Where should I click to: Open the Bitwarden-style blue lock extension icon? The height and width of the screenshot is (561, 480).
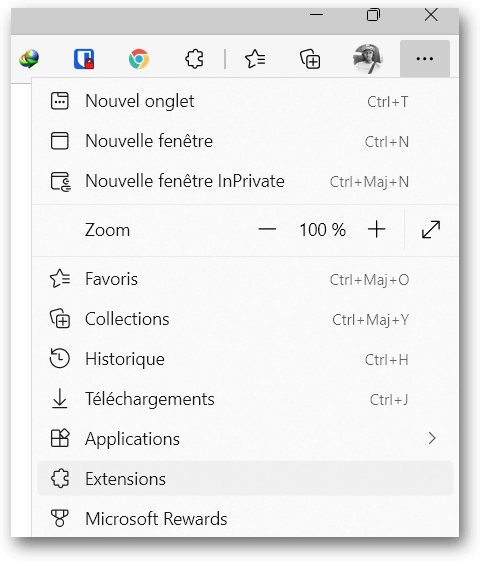(x=84, y=59)
